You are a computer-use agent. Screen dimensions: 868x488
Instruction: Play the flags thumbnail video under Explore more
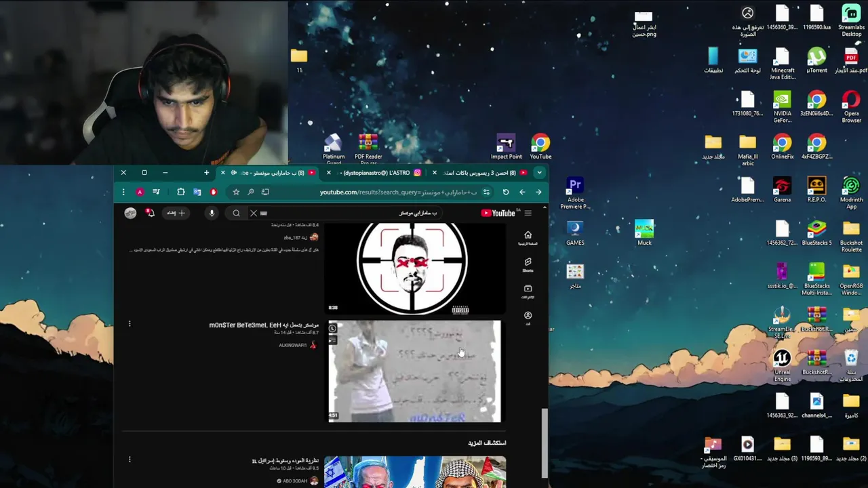coord(415,472)
